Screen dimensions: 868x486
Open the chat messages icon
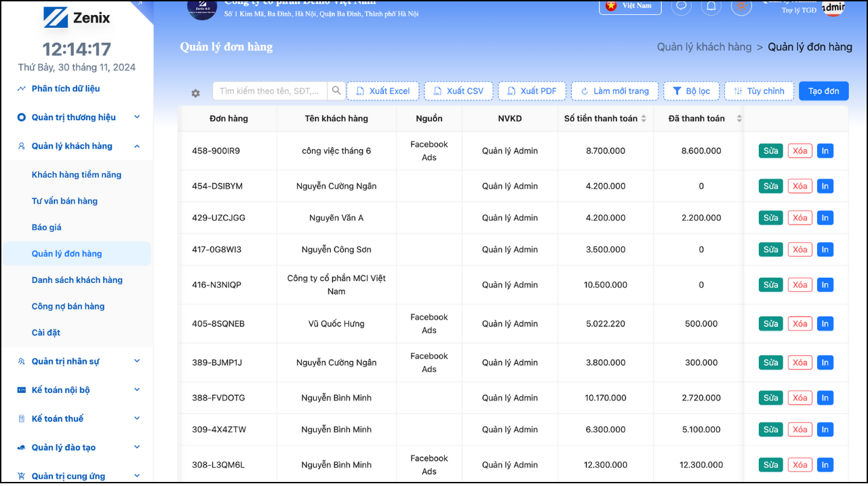pos(681,6)
